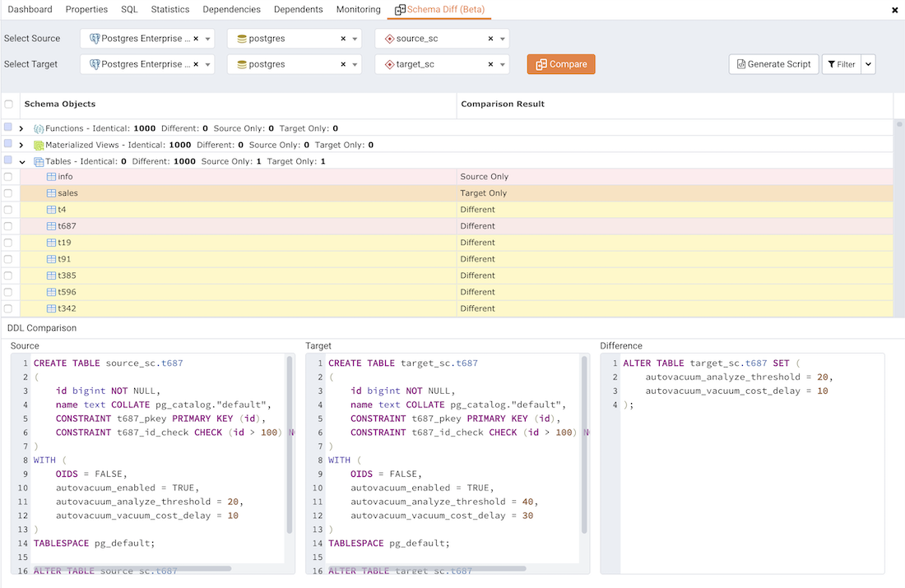Image resolution: width=905 pixels, height=588 pixels.
Task: Clear the source postgres database selection
Action: 343,39
